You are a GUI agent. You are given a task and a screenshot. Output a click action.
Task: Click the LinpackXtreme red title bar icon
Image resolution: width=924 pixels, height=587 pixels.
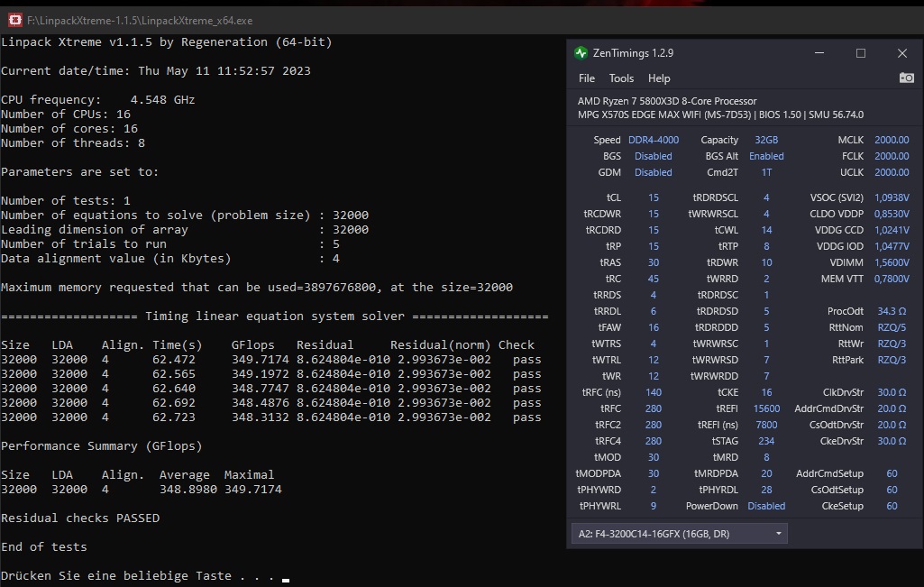click(x=14, y=21)
